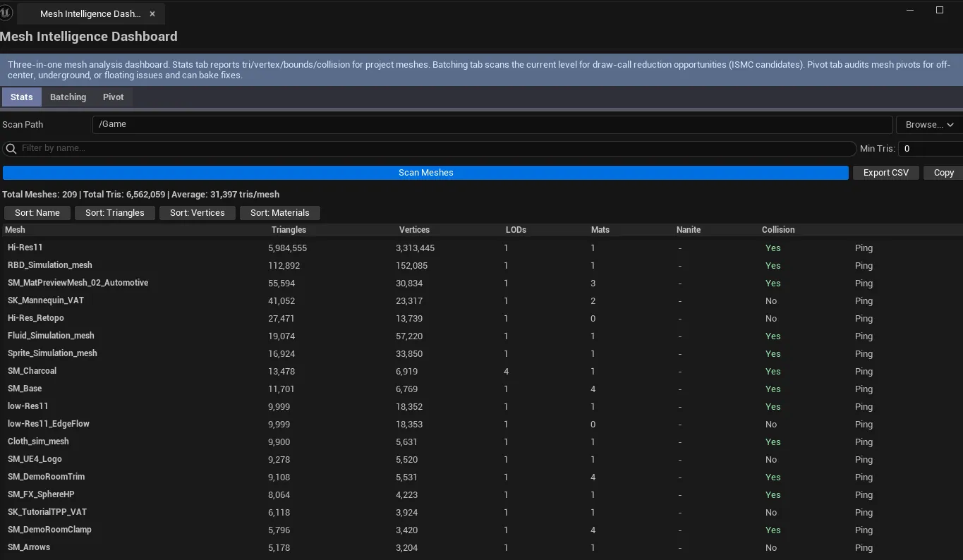This screenshot has height=560, width=963.
Task: Click the Nanite column header
Action: 689,230
